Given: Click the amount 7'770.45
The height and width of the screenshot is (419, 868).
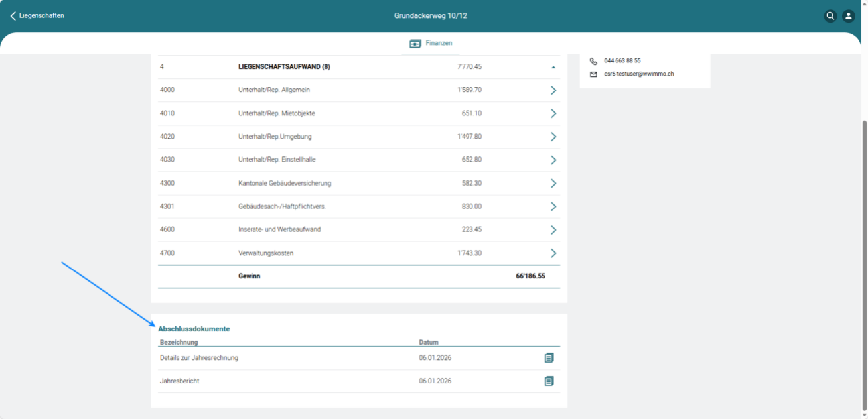Looking at the screenshot, I should click(x=469, y=67).
